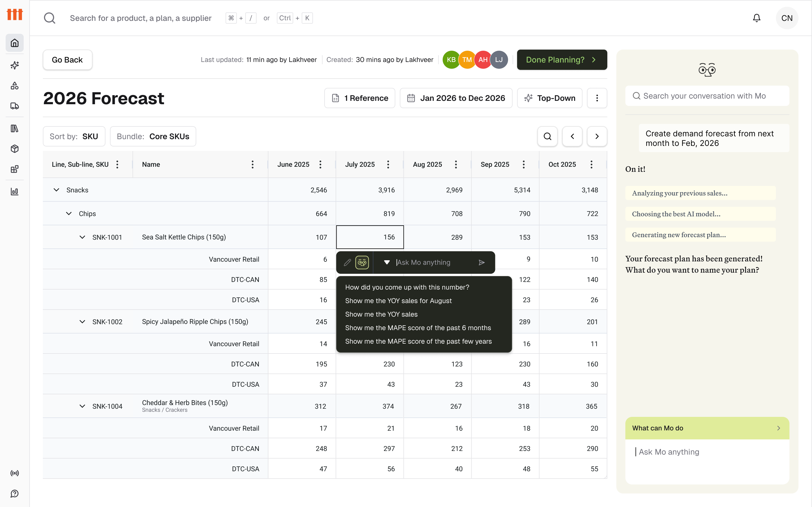Viewport: 812px width, 507px height.
Task: Click the table search magnifier button
Action: [547, 137]
